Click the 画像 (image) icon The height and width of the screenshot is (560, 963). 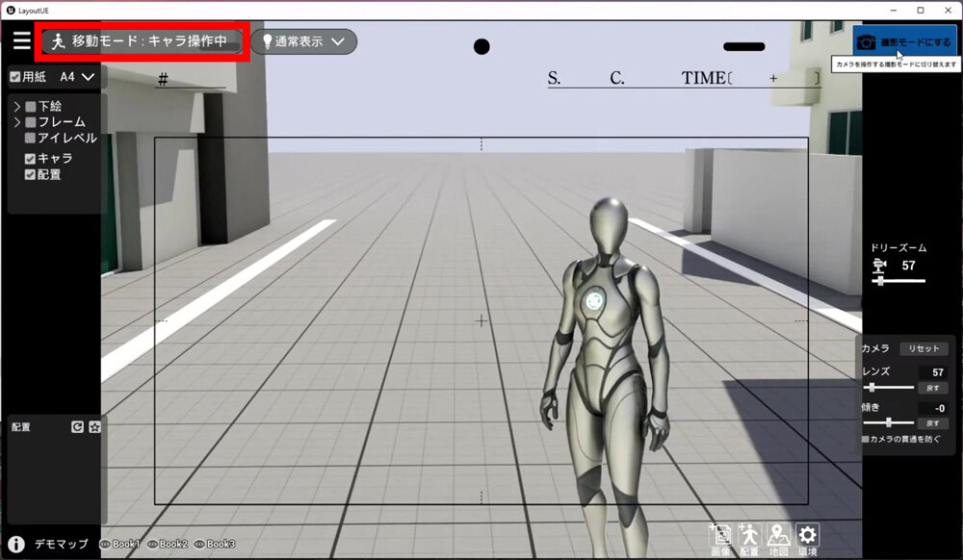719,537
